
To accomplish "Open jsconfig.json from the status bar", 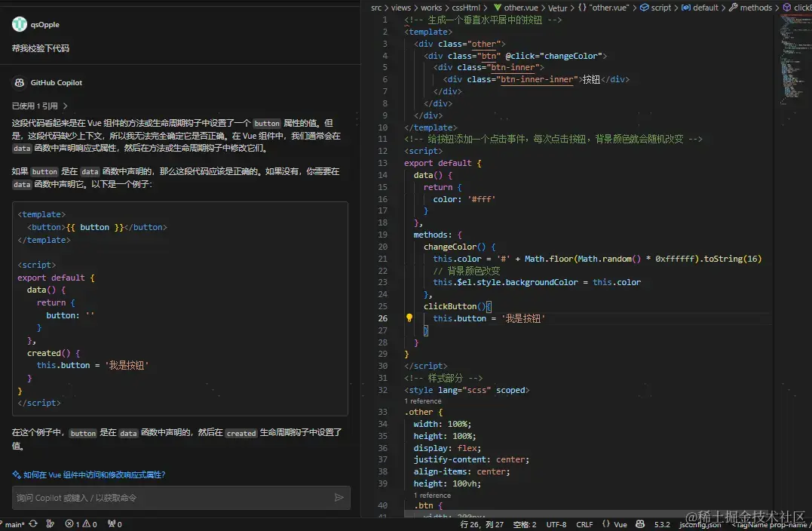I will point(700,524).
